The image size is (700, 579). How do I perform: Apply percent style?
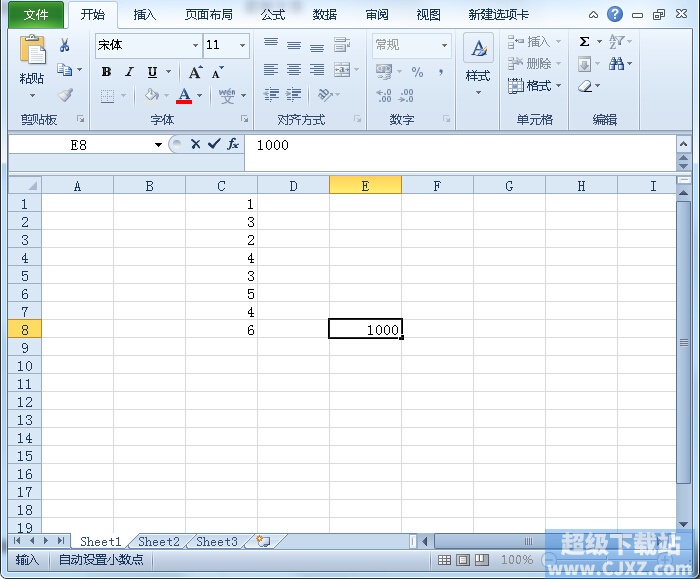click(x=417, y=72)
